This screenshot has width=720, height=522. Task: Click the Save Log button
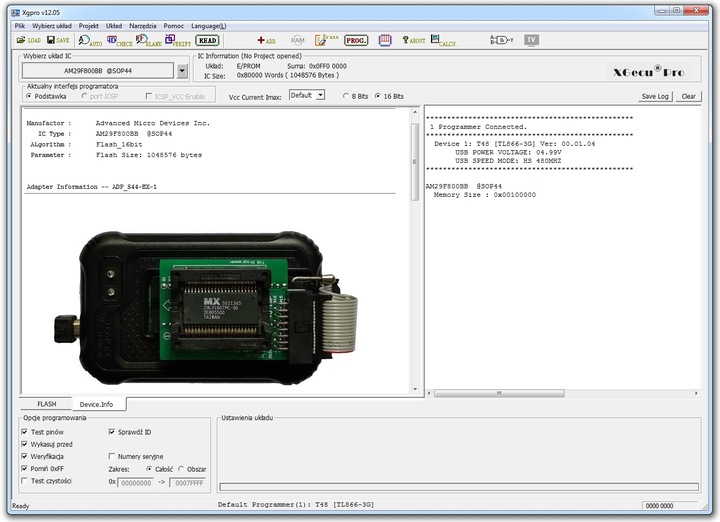point(655,96)
